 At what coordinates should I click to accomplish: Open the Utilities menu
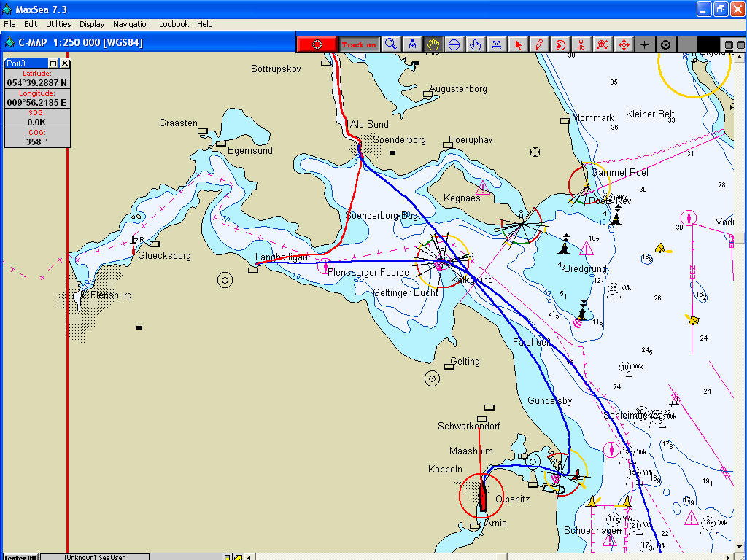click(x=58, y=24)
